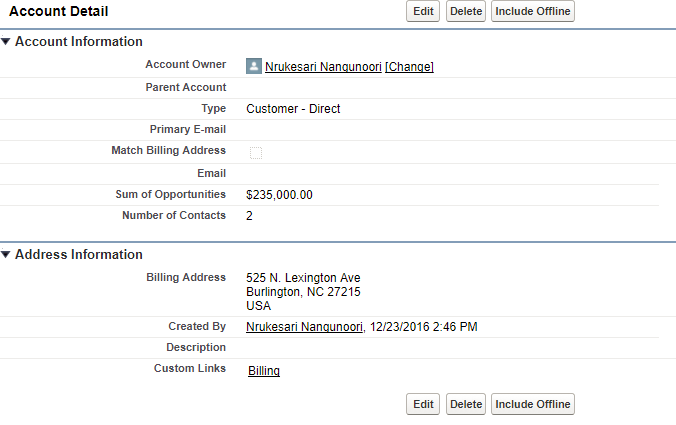This screenshot has width=676, height=425.
Task: Collapse the Address Information section triangle
Action: point(6,255)
